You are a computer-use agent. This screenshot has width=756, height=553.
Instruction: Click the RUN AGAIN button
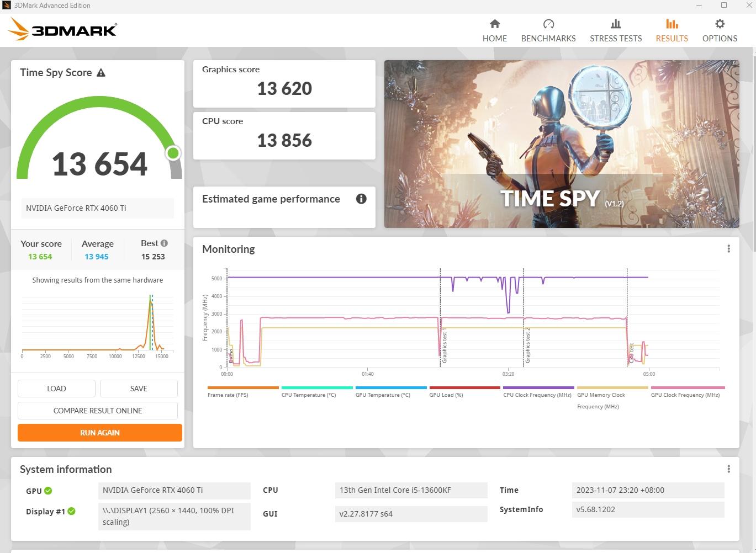(x=100, y=433)
